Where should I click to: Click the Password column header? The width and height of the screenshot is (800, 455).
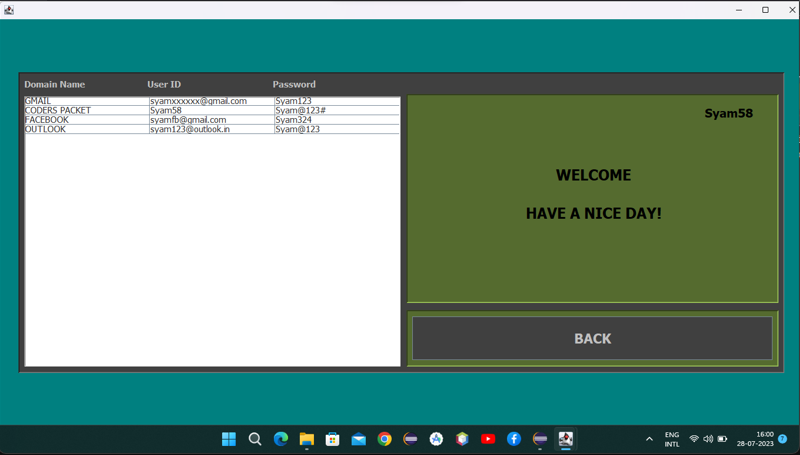pos(294,84)
